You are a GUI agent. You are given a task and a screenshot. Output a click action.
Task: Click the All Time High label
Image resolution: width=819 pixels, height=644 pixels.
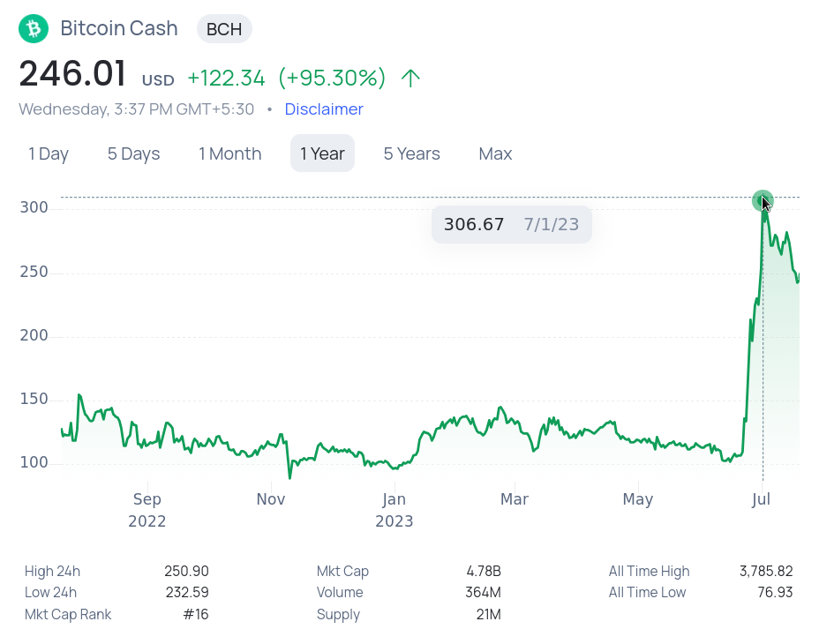click(x=649, y=571)
